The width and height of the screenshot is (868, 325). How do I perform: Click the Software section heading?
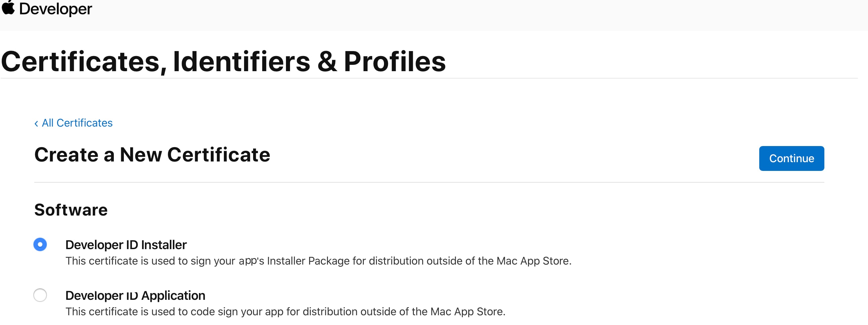[x=71, y=210]
